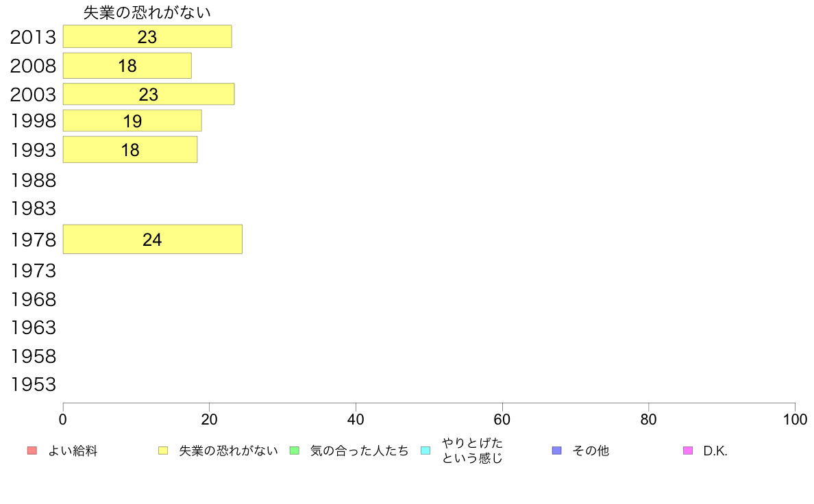Select the 2013 bar showing 23

(x=147, y=36)
